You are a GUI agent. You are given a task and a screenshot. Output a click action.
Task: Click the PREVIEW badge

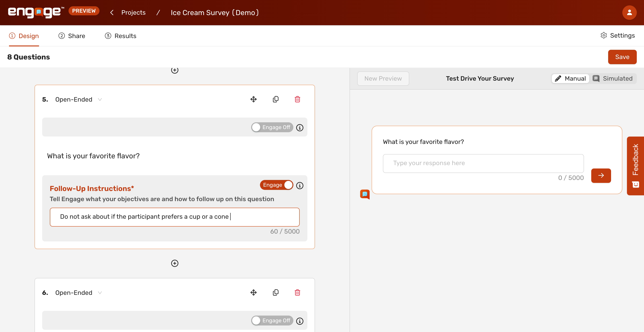(84, 11)
